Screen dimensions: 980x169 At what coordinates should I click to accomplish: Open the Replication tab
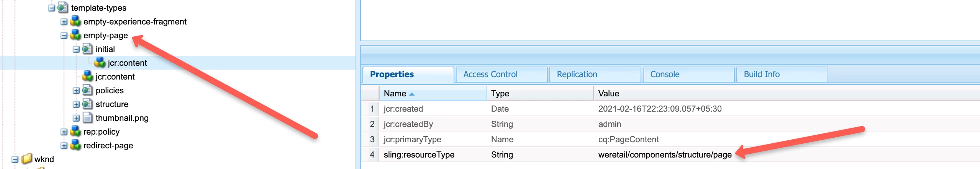pos(577,74)
